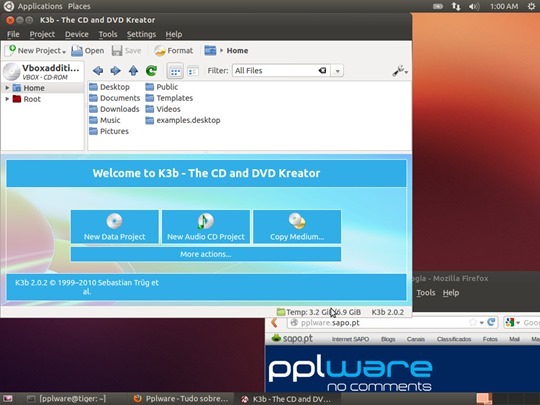The width and height of the screenshot is (540, 405).
Task: Reload the page in Firefox
Action: 491,322
